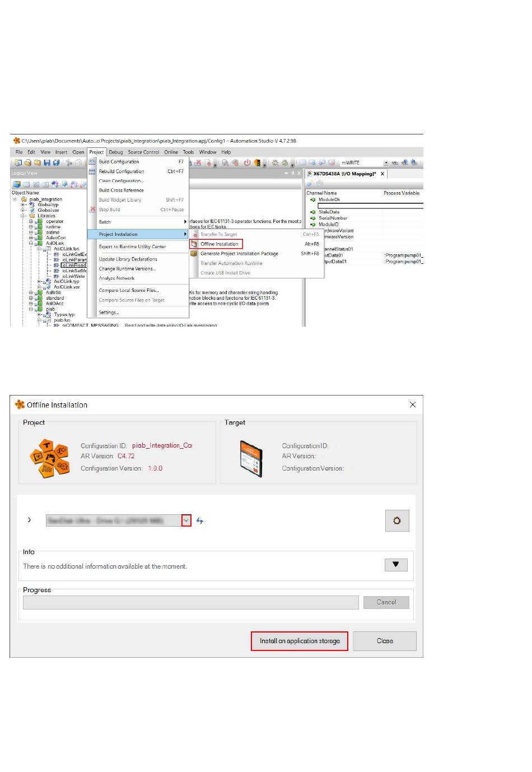Choose Project Installation submenu entry
This screenshot has height=772, width=532.
138,234
